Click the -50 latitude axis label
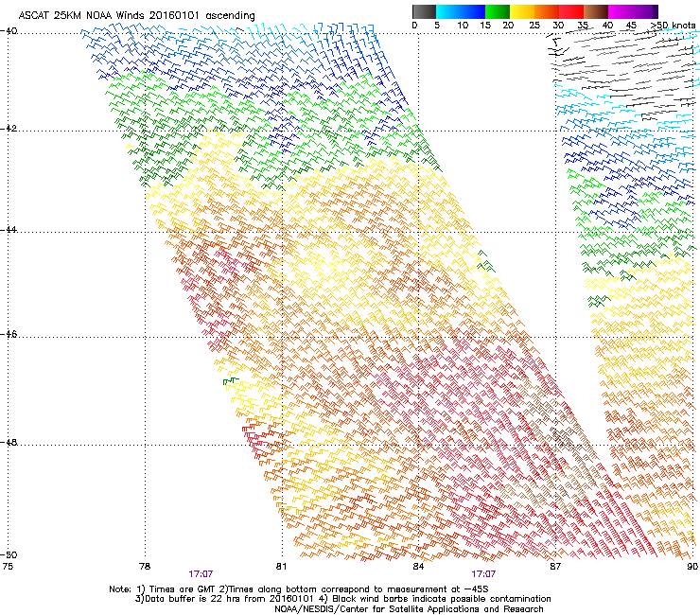Image resolution: width=700 pixels, height=615 pixels. pyautogui.click(x=9, y=554)
